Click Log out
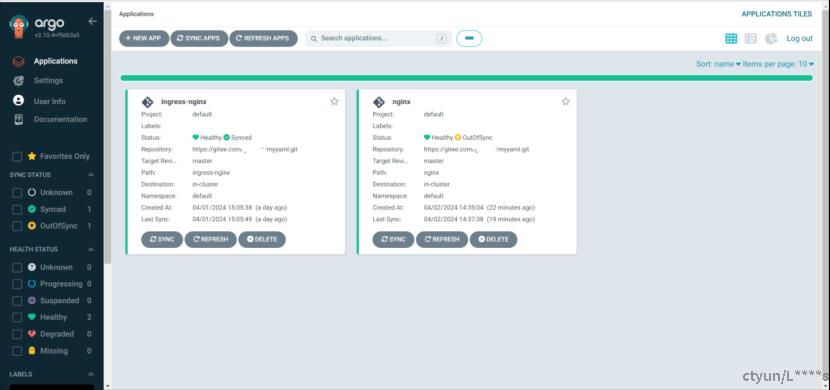 tap(799, 39)
